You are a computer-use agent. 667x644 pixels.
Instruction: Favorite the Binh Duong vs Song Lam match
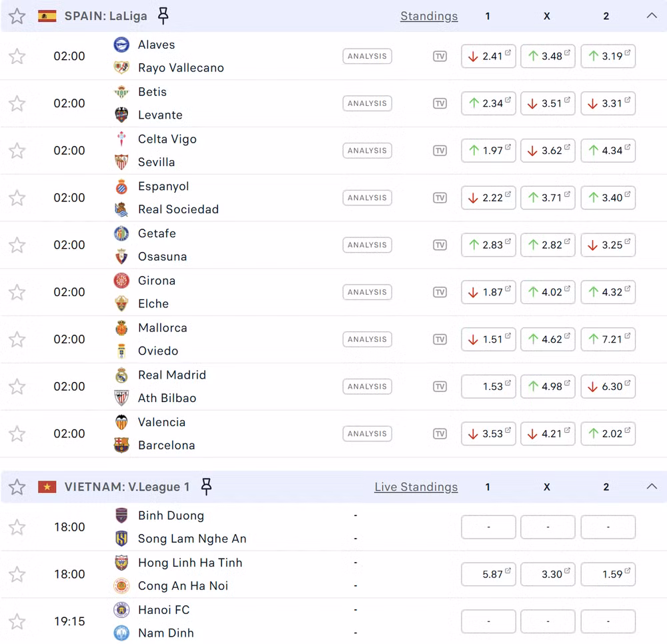point(17,527)
